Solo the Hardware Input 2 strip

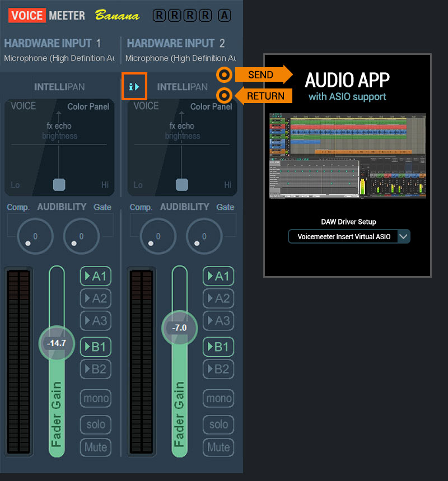(218, 424)
